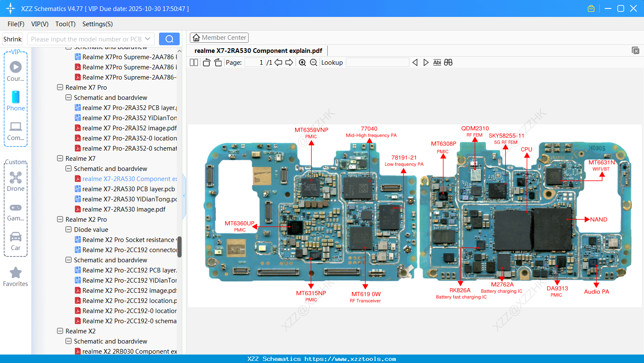The width and height of the screenshot is (644, 363).
Task: Click the tree panel scroll-up arrow
Action: (x=179, y=51)
